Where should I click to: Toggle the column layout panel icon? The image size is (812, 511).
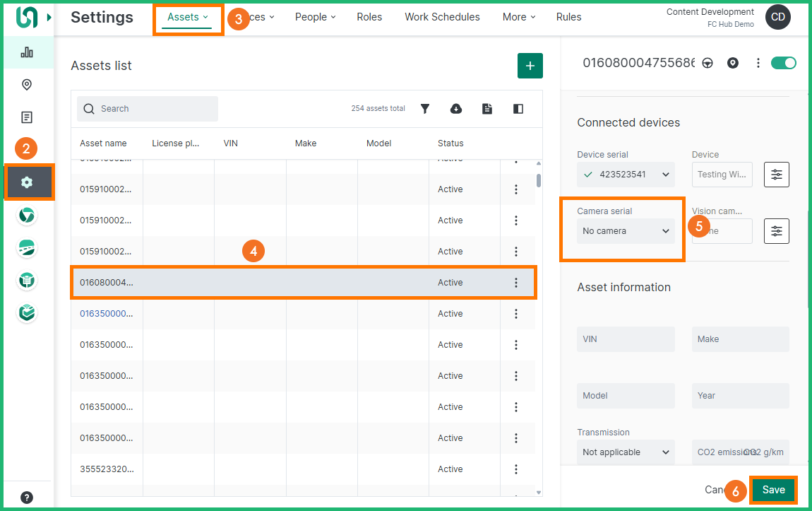(x=518, y=109)
